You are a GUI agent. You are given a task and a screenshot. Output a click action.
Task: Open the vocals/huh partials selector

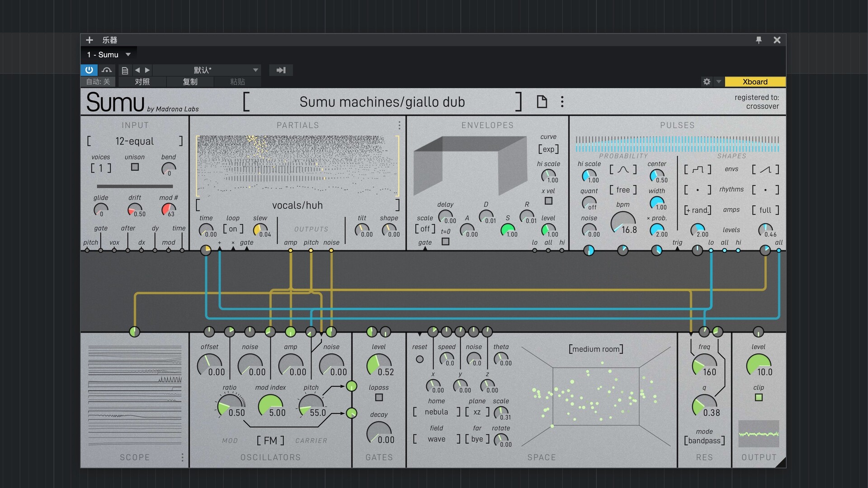tap(297, 206)
